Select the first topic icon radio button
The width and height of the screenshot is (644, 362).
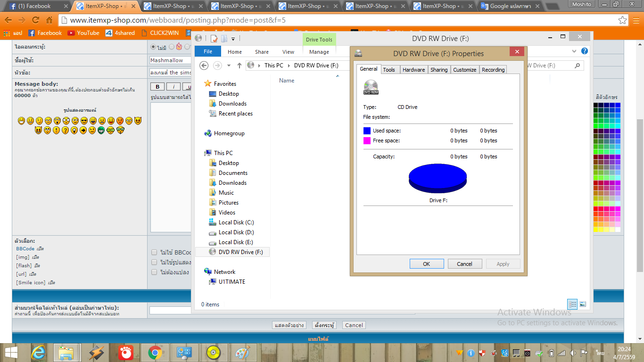153,47
